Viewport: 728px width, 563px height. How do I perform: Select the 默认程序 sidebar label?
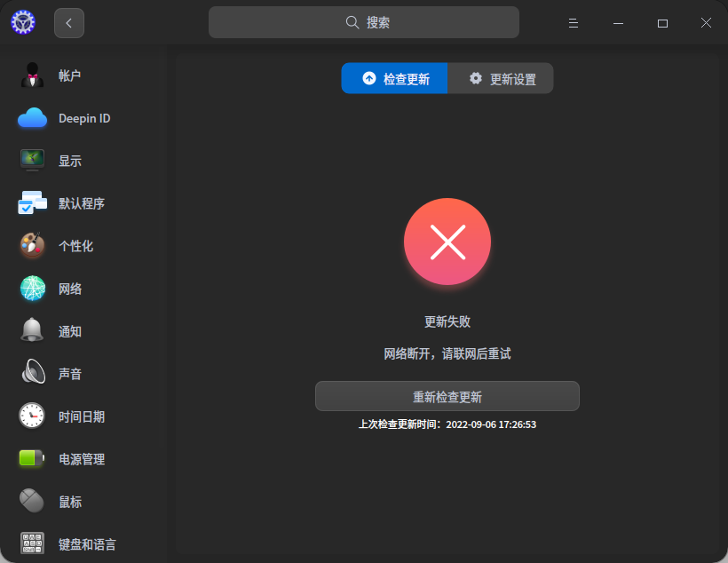(82, 203)
